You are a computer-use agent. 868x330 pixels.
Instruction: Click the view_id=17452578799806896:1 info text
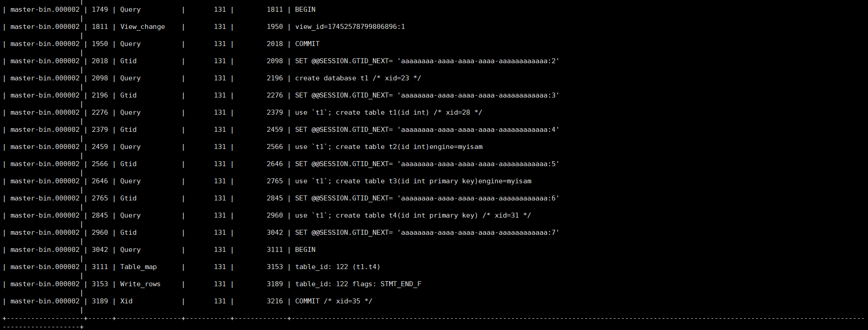point(350,27)
